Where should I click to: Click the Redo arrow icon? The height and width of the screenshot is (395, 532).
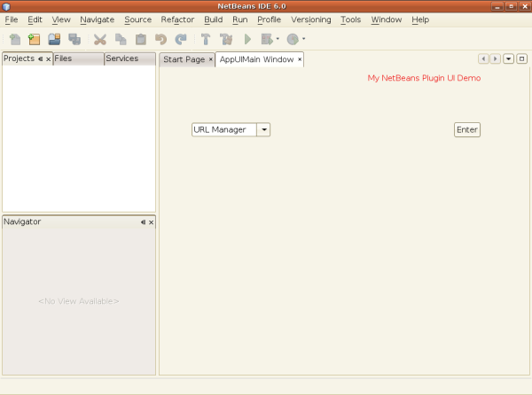pyautogui.click(x=181, y=39)
